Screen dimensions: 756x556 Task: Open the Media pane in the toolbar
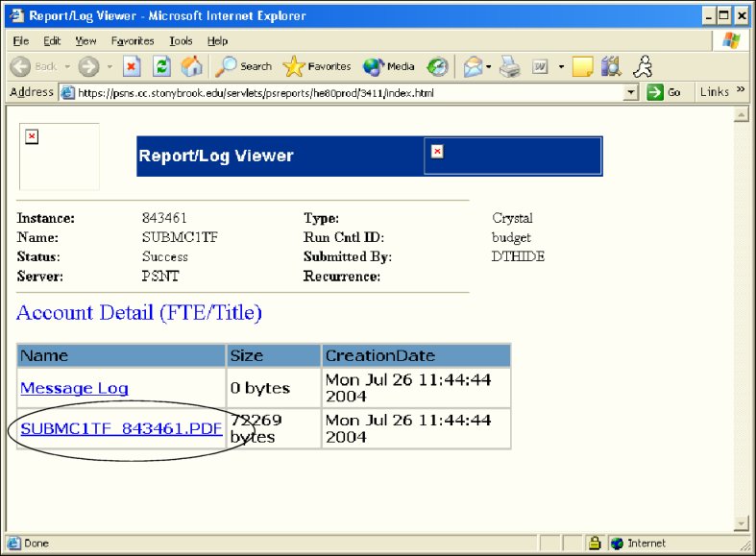pyautogui.click(x=389, y=66)
